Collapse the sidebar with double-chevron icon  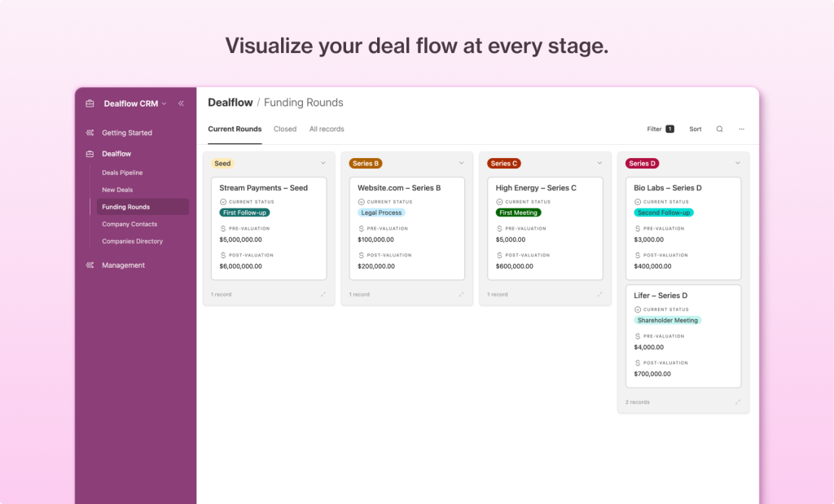[181, 103]
